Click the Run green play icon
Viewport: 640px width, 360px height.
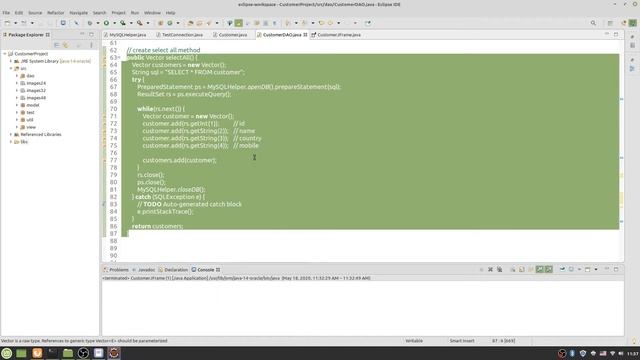click(106, 23)
